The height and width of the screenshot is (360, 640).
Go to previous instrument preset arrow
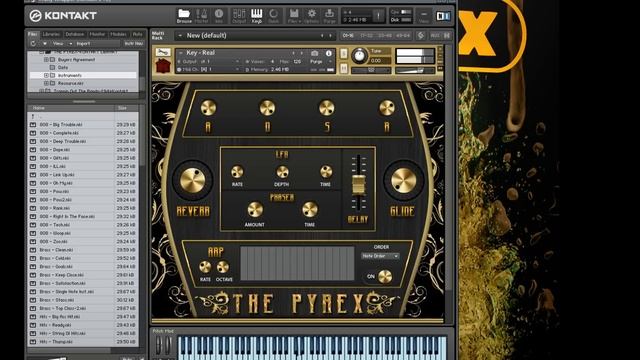(x=293, y=53)
